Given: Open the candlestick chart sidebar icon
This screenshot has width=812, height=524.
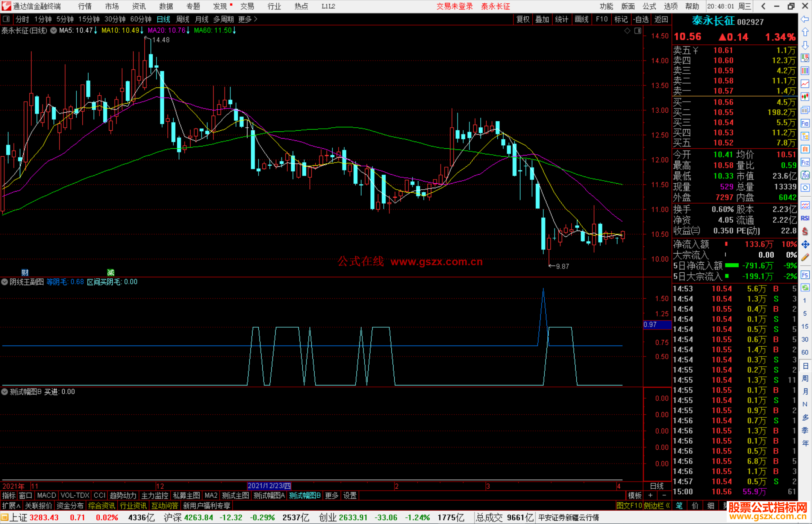Looking at the screenshot, I should pyautogui.click(x=805, y=97).
